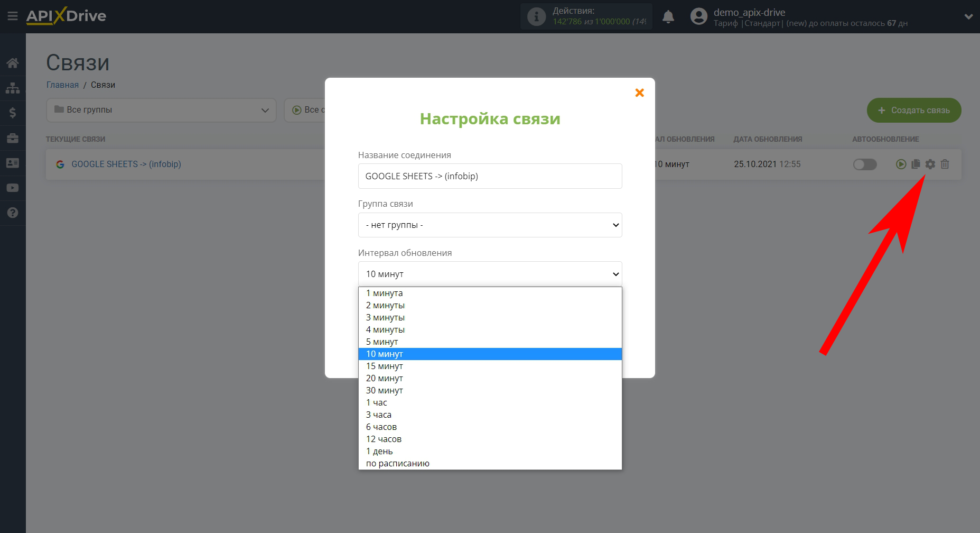
Task: Click the actions info icon
Action: (536, 16)
